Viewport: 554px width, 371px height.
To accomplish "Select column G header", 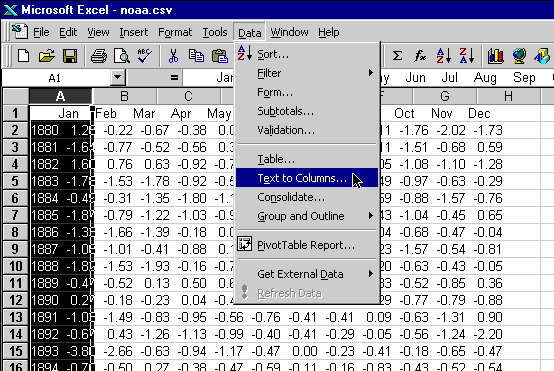I will (445, 96).
